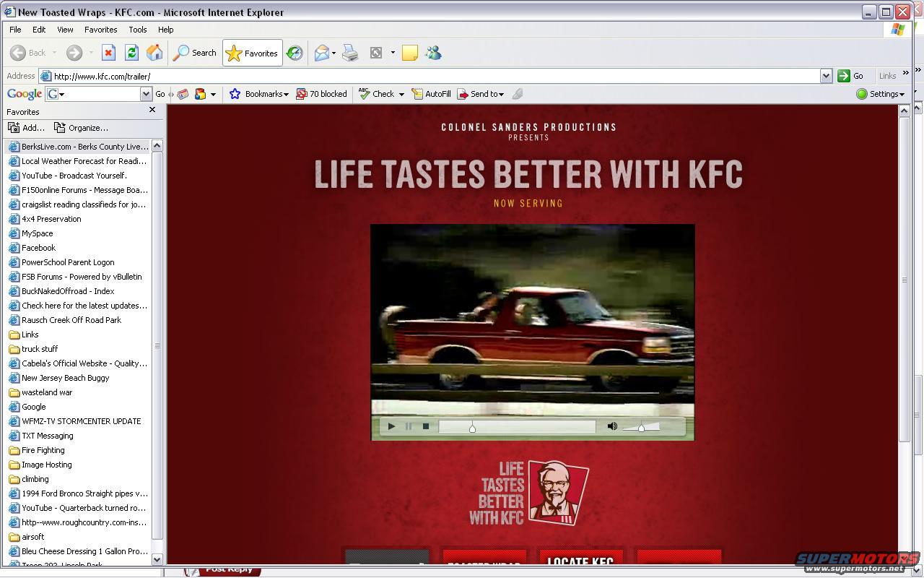Adjust the video volume slider

pos(641,427)
